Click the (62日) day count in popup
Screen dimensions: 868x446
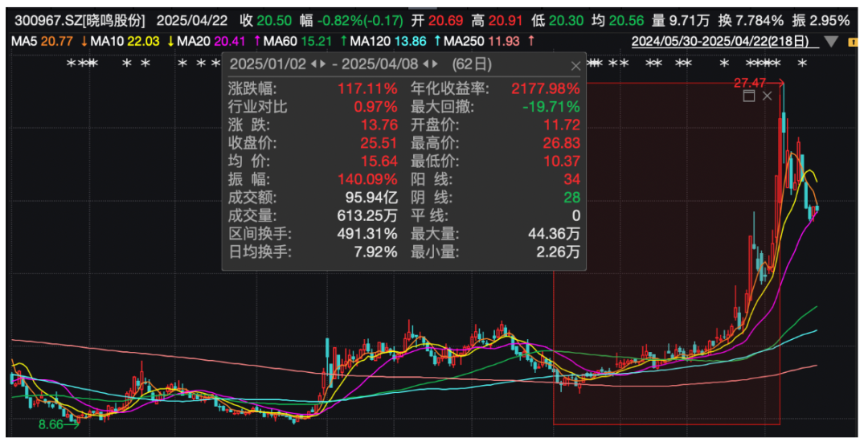coord(472,64)
